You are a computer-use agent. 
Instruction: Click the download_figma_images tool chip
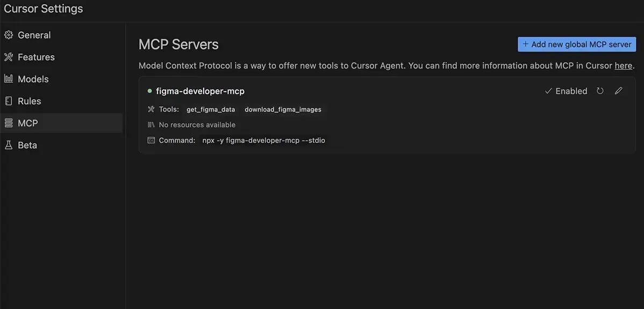[x=283, y=109]
